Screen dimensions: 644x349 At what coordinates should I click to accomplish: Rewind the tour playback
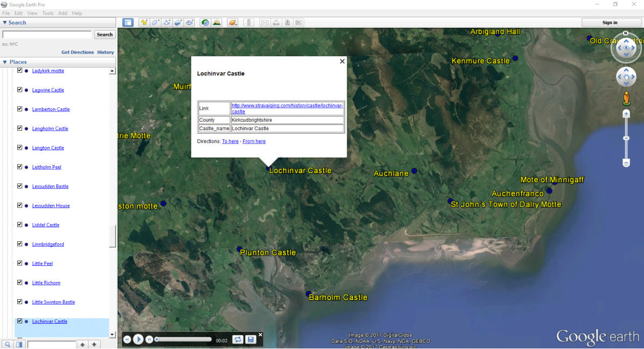127,339
